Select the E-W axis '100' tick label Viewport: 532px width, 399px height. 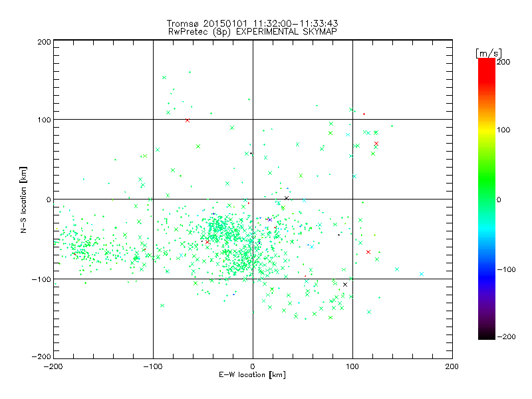(352, 366)
